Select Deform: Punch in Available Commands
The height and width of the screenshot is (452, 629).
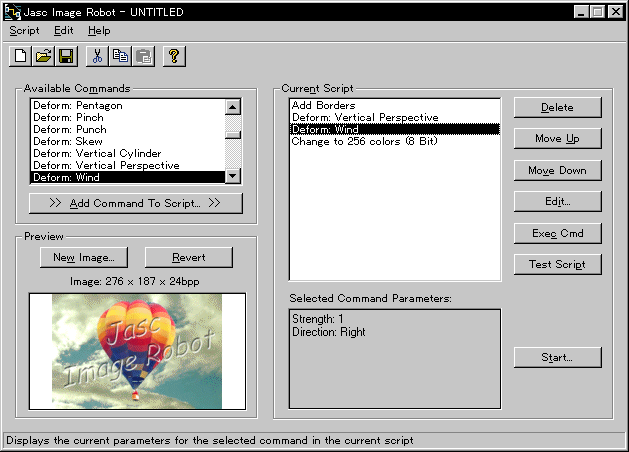click(x=128, y=130)
